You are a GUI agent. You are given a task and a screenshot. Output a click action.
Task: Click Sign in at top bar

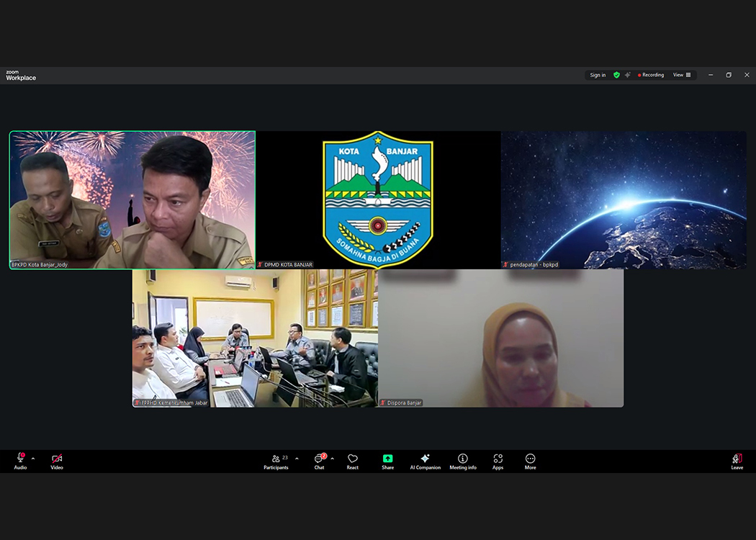tap(598, 75)
